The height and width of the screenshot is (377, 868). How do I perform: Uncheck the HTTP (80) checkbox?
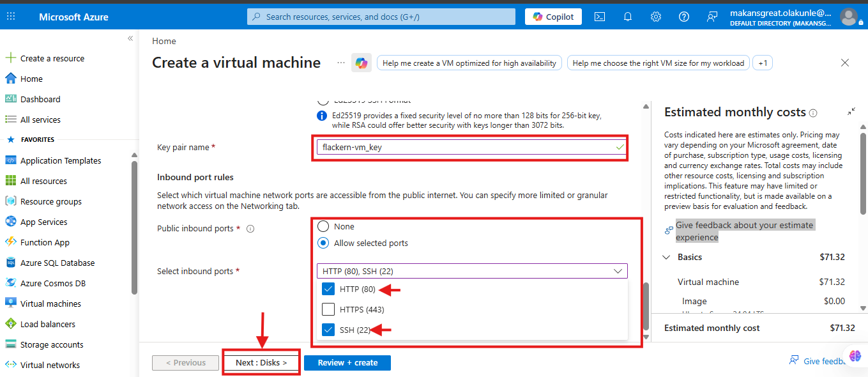(328, 289)
